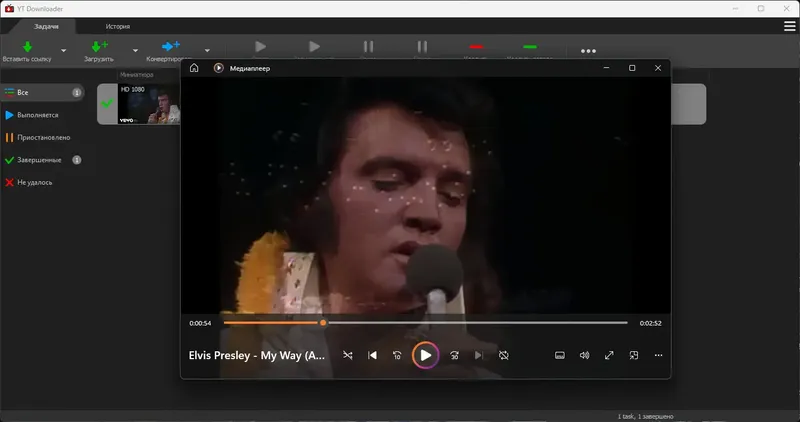Skip back ten seconds in the video
The image size is (800, 422).
[x=397, y=355]
